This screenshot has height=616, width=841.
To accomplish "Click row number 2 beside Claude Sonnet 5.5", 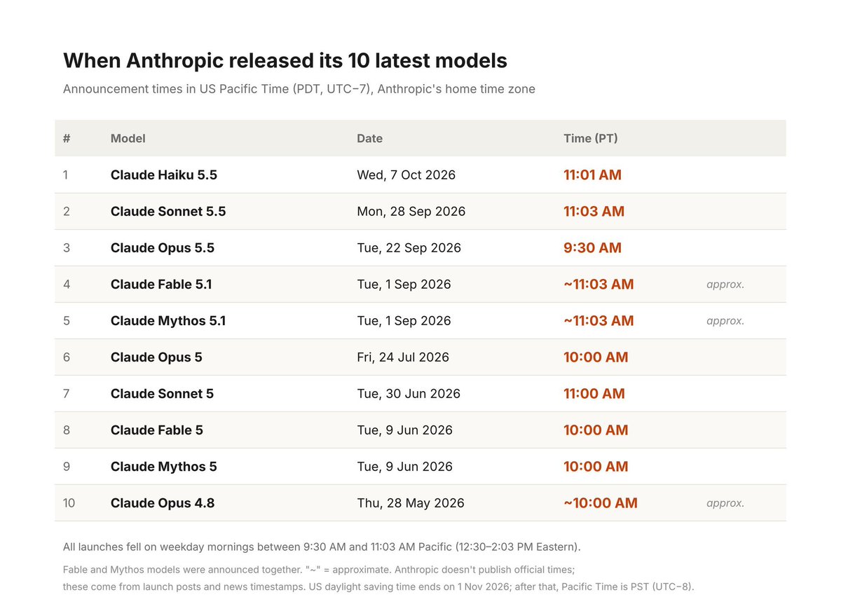I will [x=67, y=211].
